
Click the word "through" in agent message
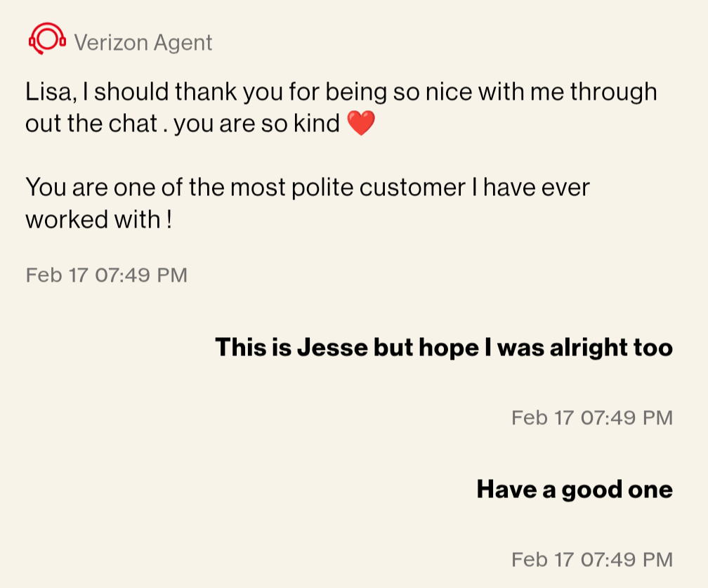pyautogui.click(x=613, y=92)
